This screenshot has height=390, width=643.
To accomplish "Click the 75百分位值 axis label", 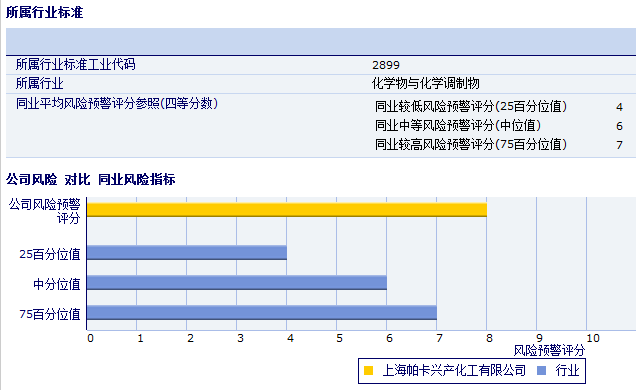I will click(x=50, y=314).
